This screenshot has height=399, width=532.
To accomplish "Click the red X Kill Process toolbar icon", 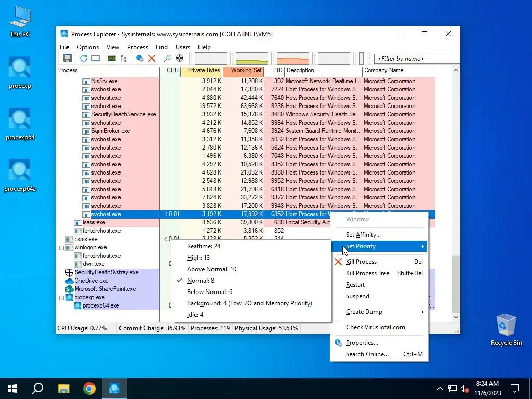I will 152,58.
